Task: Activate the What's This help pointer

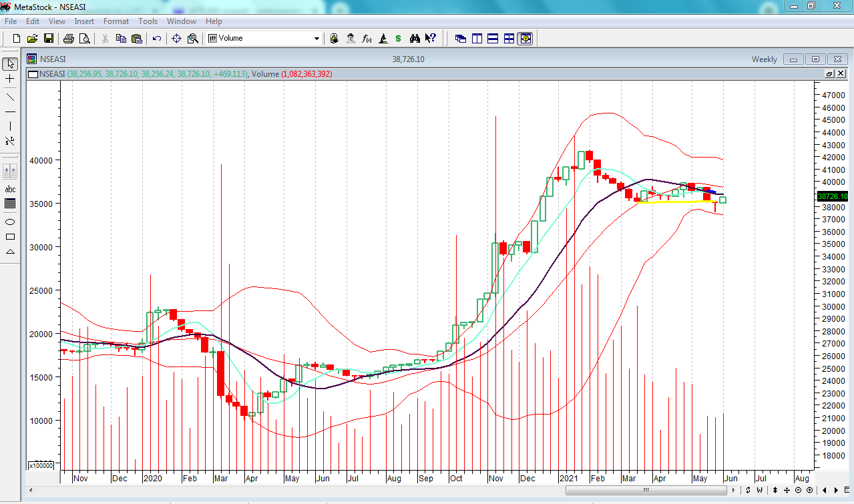Action: (x=431, y=38)
